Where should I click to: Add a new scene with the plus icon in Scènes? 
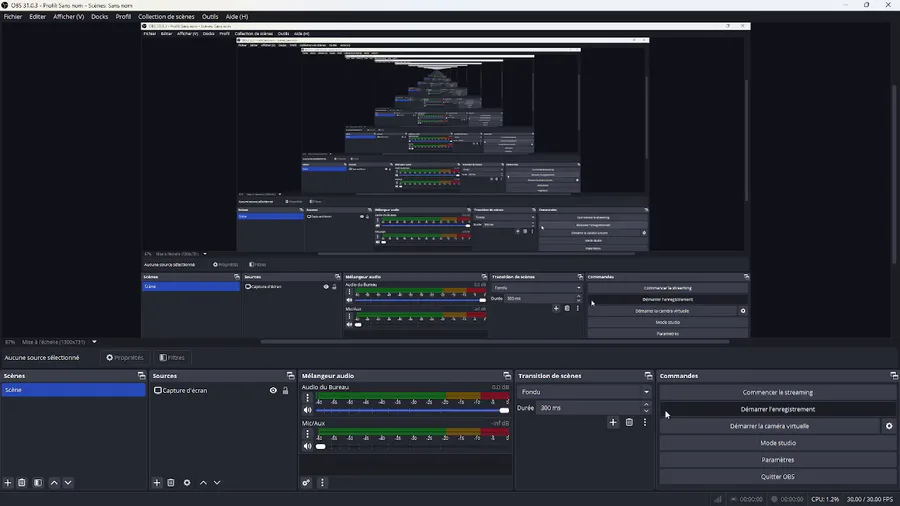pos(8,482)
